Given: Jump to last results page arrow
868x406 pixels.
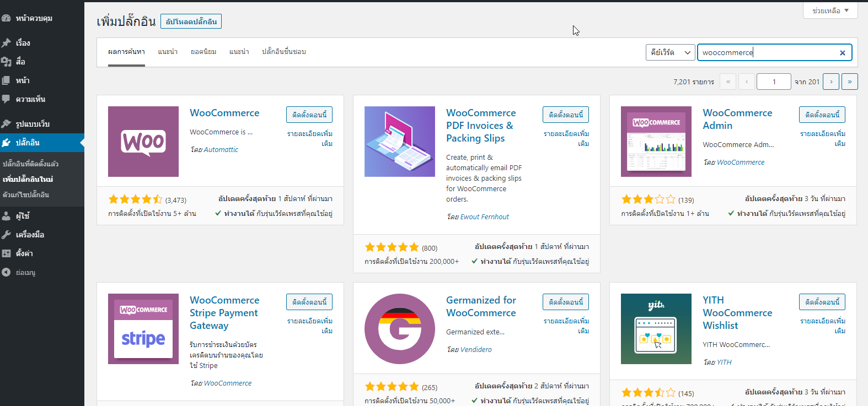Looking at the screenshot, I should click(x=850, y=82).
